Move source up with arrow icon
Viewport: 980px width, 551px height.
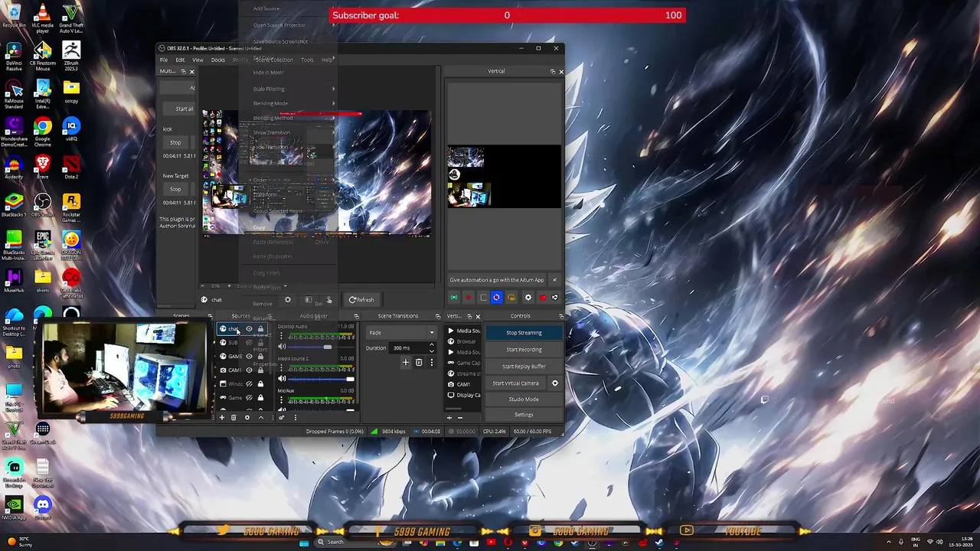click(260, 417)
